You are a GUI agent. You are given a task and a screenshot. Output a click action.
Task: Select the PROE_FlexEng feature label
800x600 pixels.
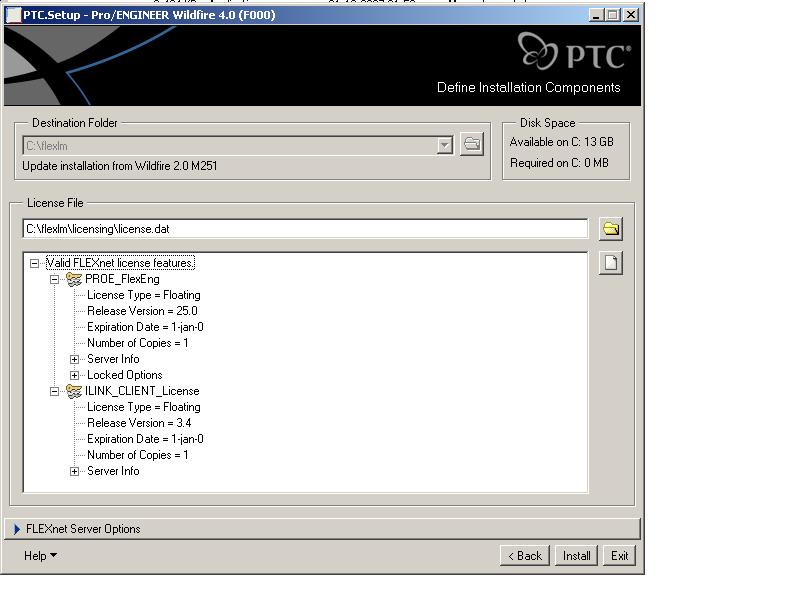[122, 279]
